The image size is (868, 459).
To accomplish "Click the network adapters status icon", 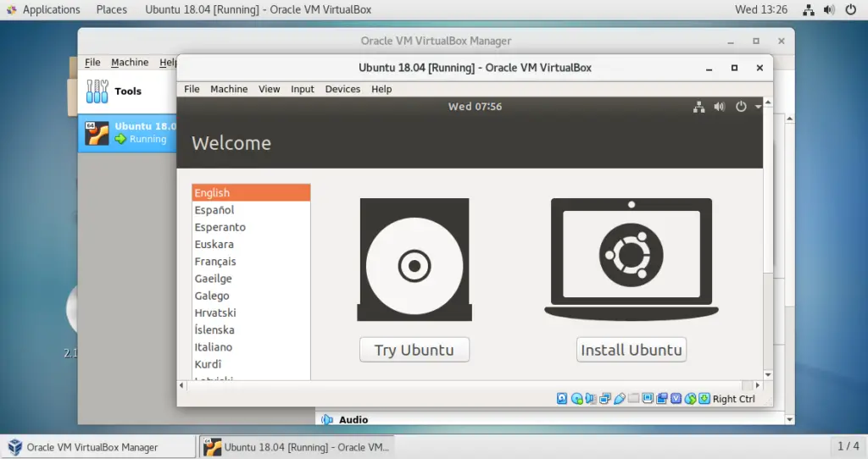I will [x=605, y=399].
